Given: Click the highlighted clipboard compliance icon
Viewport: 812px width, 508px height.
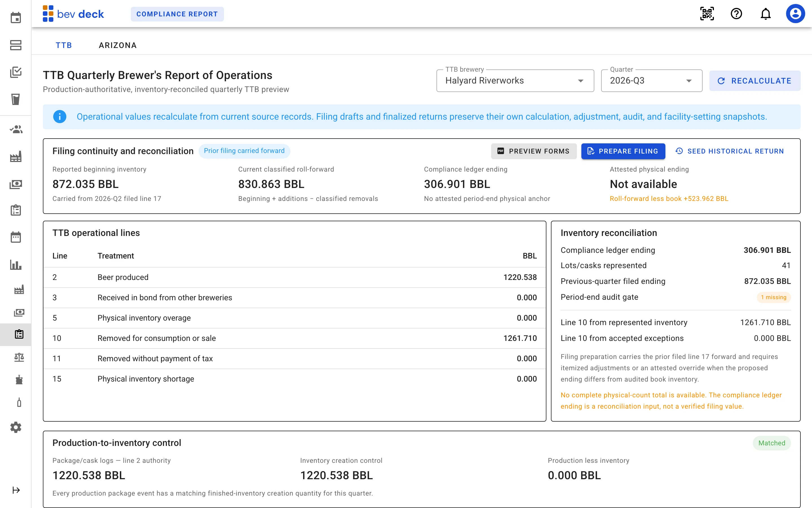Looking at the screenshot, I should [19, 334].
